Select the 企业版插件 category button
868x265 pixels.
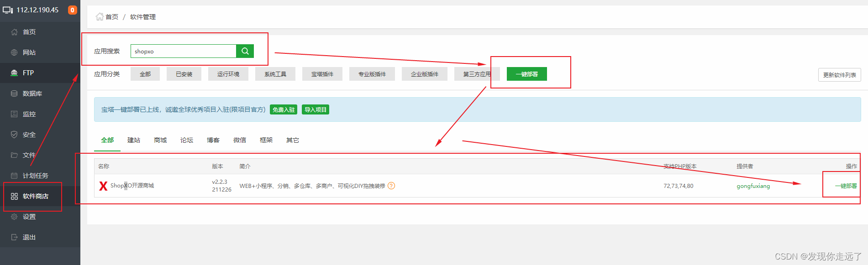pos(425,74)
